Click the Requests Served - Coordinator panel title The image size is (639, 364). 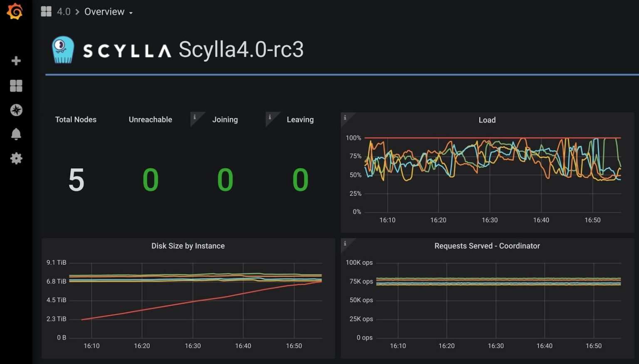[486, 246]
